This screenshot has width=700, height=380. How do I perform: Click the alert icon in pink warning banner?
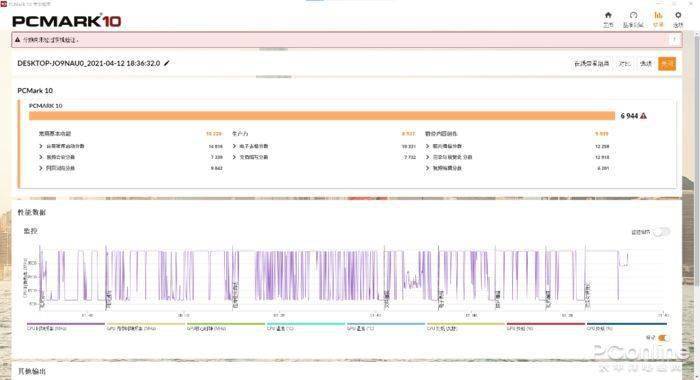click(17, 40)
